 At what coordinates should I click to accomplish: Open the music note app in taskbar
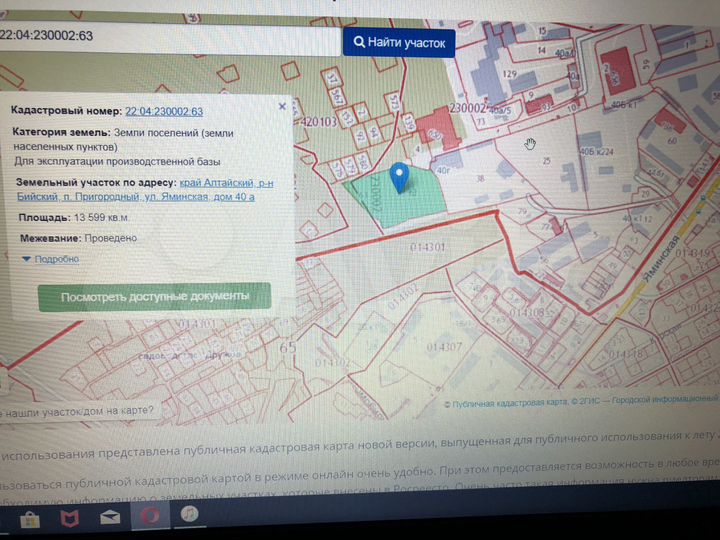pos(189,514)
